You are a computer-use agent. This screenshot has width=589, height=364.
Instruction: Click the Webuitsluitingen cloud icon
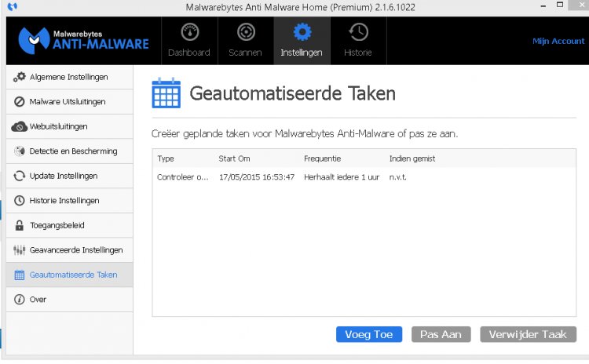(x=20, y=126)
